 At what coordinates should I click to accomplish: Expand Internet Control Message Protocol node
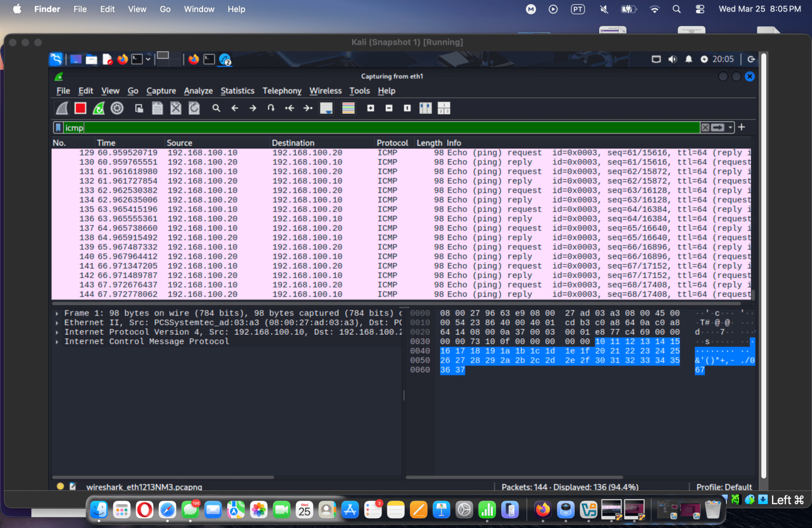point(57,342)
